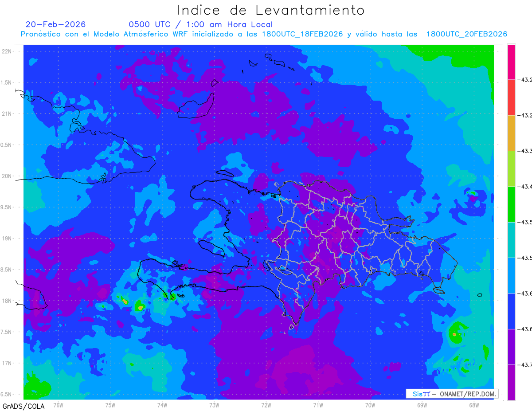The height and width of the screenshot is (411, 532).
Task: Click the '22N' latitude label
Action: click(7, 51)
